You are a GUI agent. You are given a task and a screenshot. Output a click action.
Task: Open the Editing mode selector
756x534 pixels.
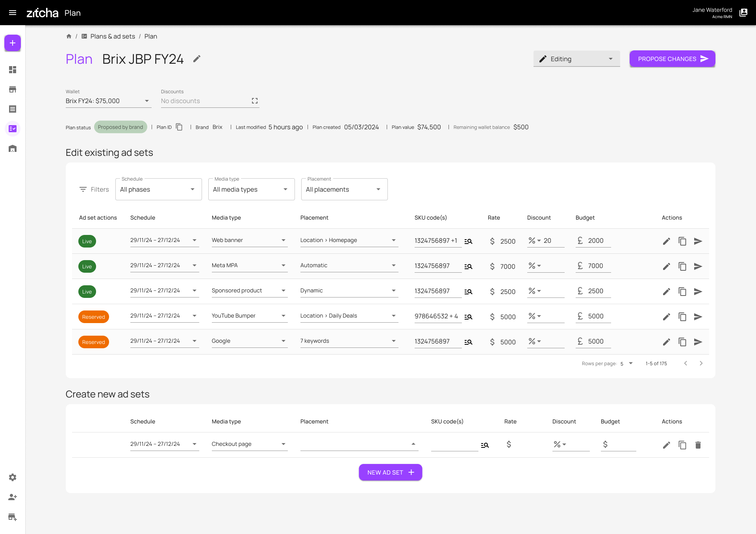coord(576,59)
